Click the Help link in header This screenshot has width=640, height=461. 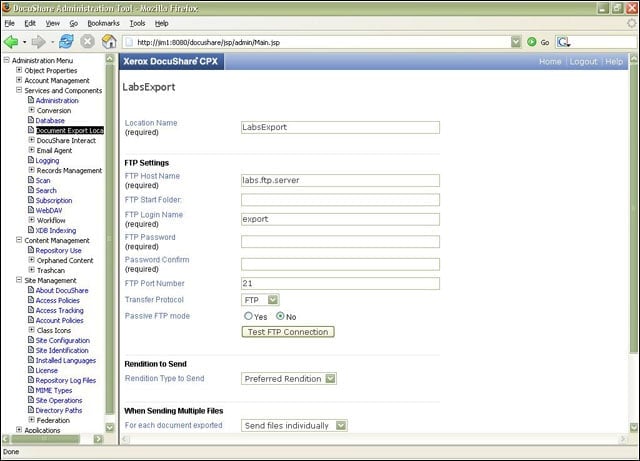614,61
